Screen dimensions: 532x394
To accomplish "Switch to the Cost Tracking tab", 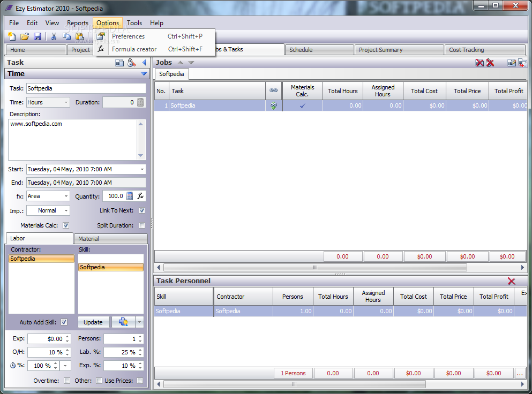I will pos(485,49).
